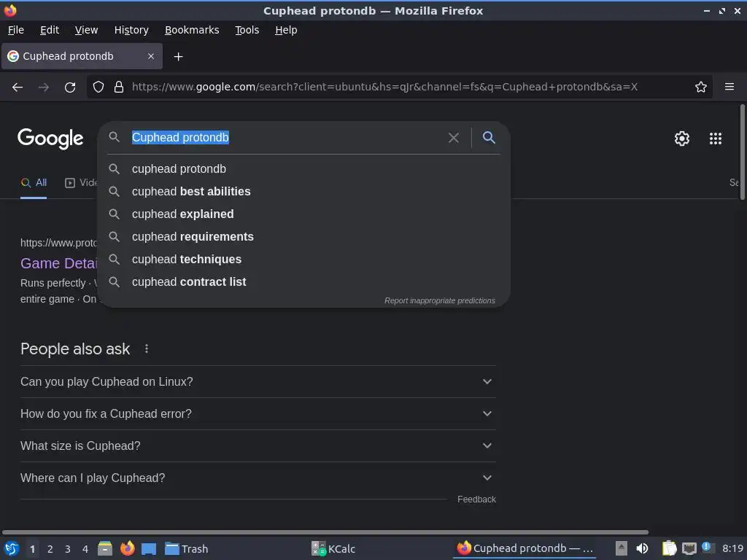Open the Google apps grid
This screenshot has width=747, height=560.
[715, 139]
